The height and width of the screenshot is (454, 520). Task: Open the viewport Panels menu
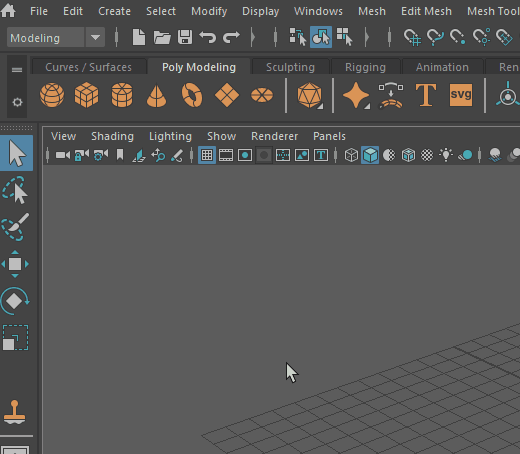click(x=329, y=136)
